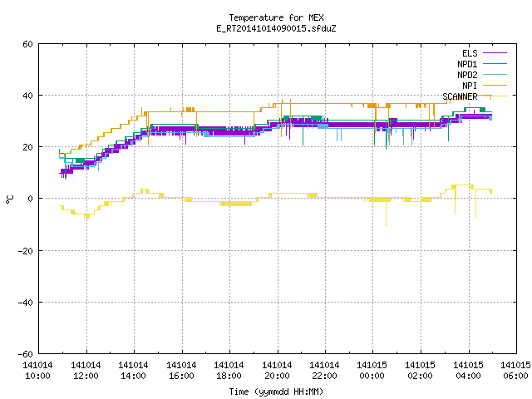This screenshot has width=532, height=399.
Task: Click the x-axis label 141014 22:00
Action: click(325, 371)
